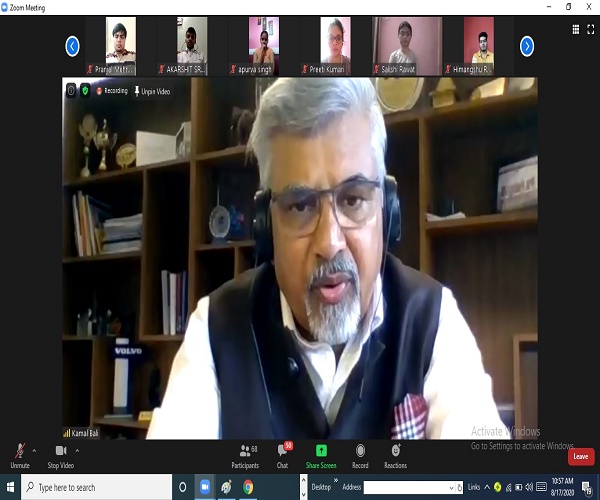Select Preeti Kumari thumbnail
The width and height of the screenshot is (600, 500).
[335, 46]
